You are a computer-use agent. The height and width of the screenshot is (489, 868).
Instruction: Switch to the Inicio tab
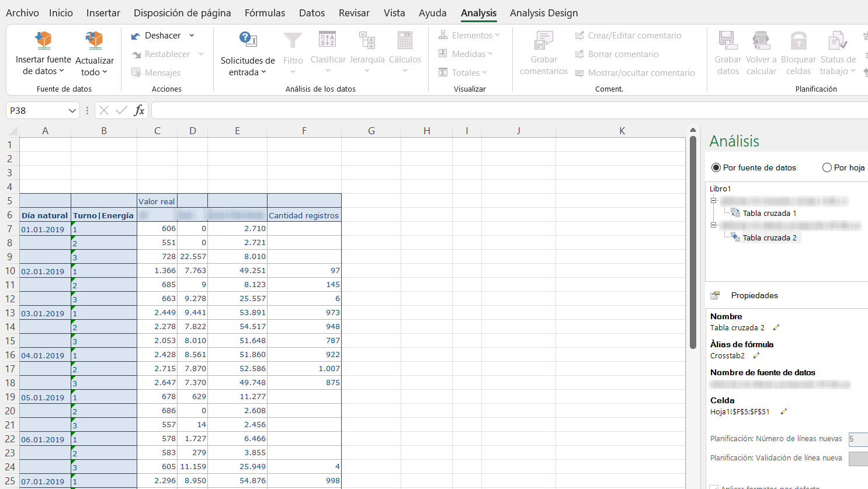coord(61,13)
